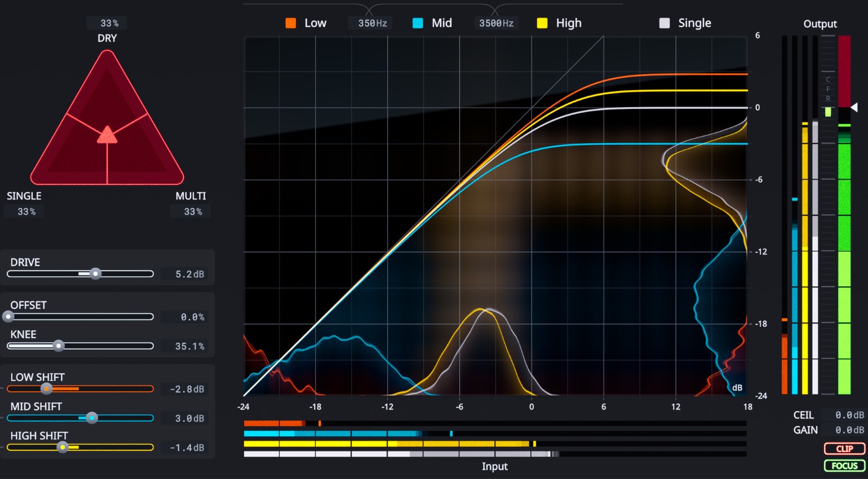
Task: Click the cyan Mid band color square
Action: [418, 23]
